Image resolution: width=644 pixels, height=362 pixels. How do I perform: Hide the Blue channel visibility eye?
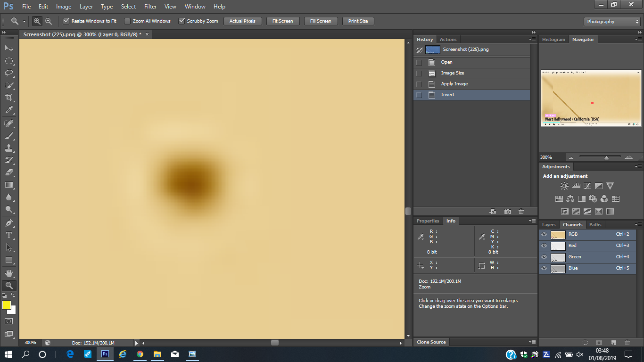pos(544,268)
